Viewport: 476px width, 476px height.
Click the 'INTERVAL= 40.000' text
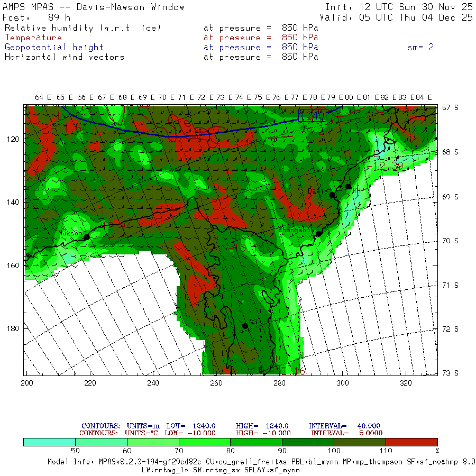coord(344,426)
